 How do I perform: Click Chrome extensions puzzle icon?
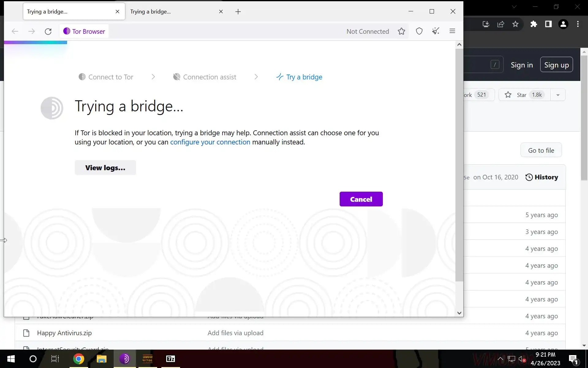tap(533, 24)
